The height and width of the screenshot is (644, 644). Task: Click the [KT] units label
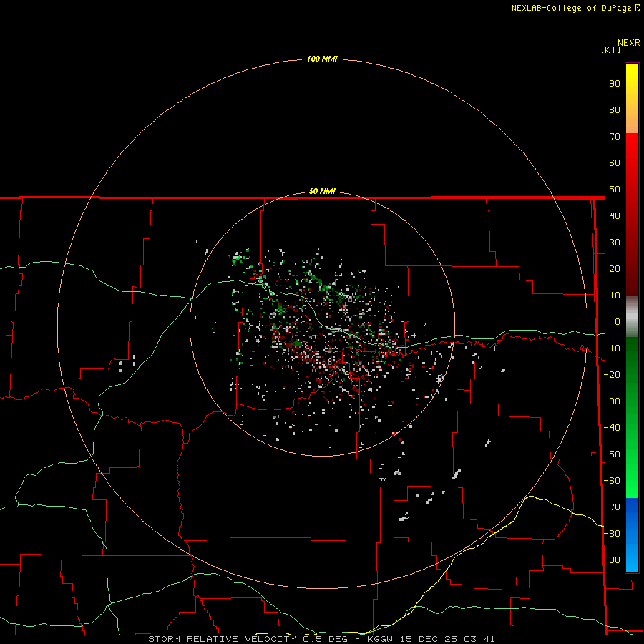pyautogui.click(x=611, y=49)
